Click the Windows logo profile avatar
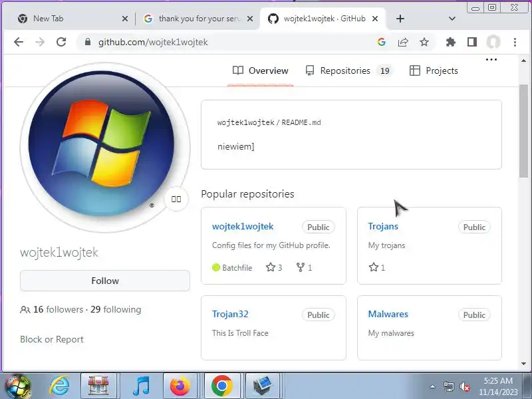This screenshot has width=532, height=399. pos(104,148)
